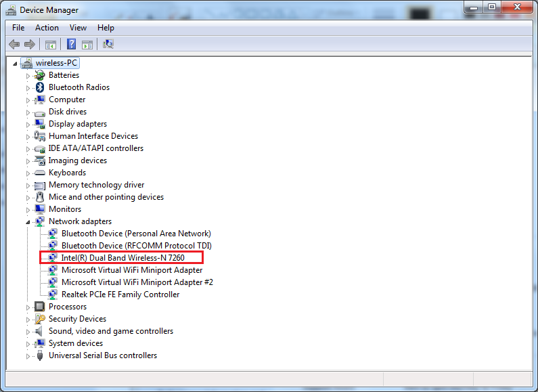The image size is (538, 392).
Task: Expand the System devices node arrow
Action: pos(28,344)
